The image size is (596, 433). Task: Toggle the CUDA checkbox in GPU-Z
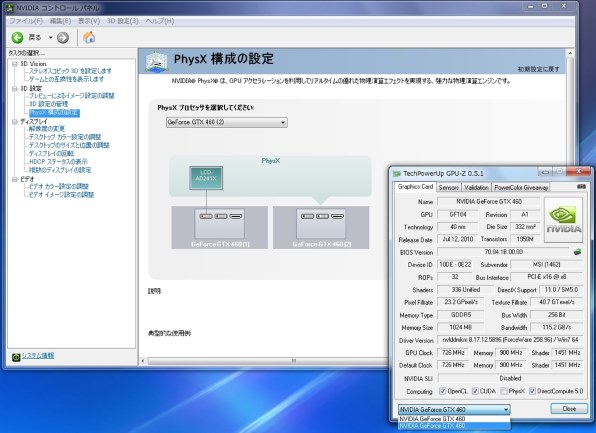point(475,391)
